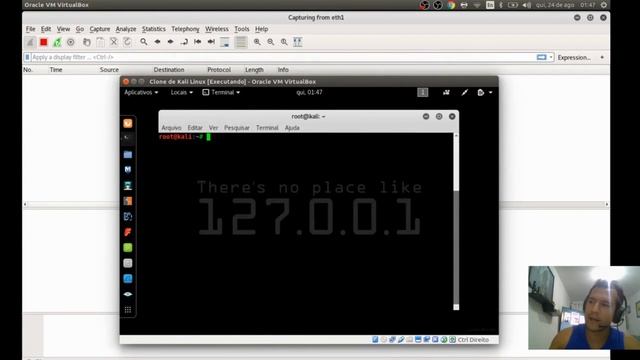Screen dimensions: 640x360
Task: Open the Telephony menu
Action: click(185, 29)
